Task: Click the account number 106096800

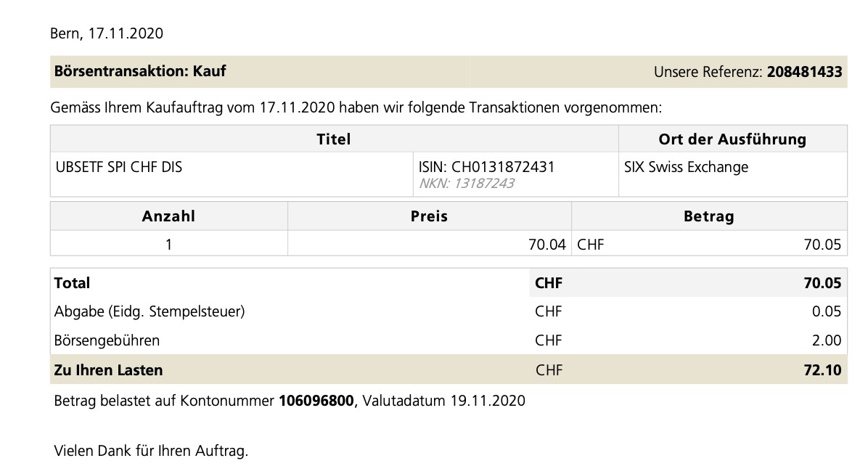Action: click(x=316, y=401)
